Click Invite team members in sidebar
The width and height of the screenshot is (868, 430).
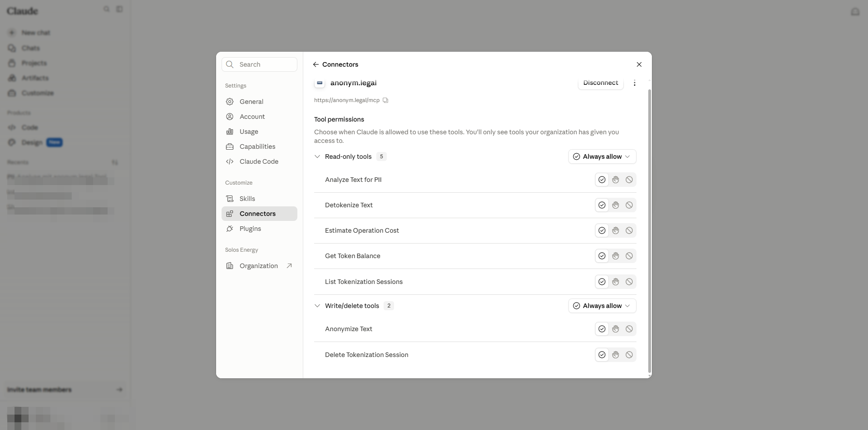tap(65, 390)
